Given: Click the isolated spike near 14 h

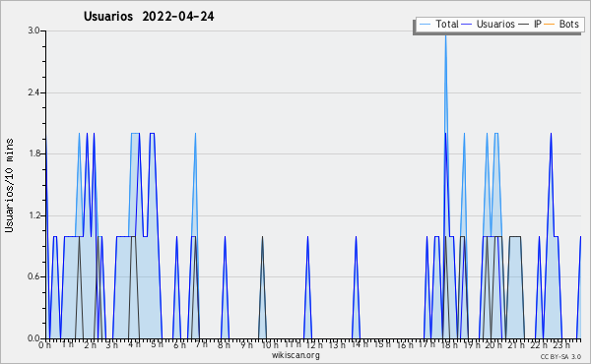Looking at the screenshot, I should tap(356, 288).
